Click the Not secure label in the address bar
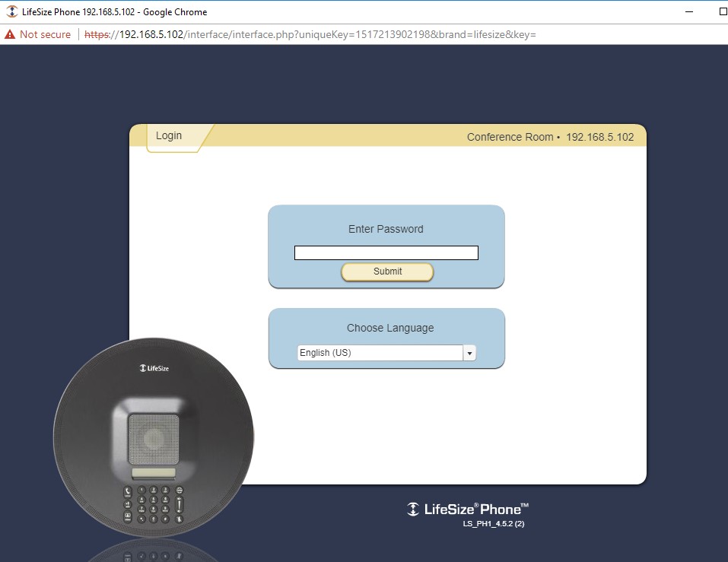 45,34
